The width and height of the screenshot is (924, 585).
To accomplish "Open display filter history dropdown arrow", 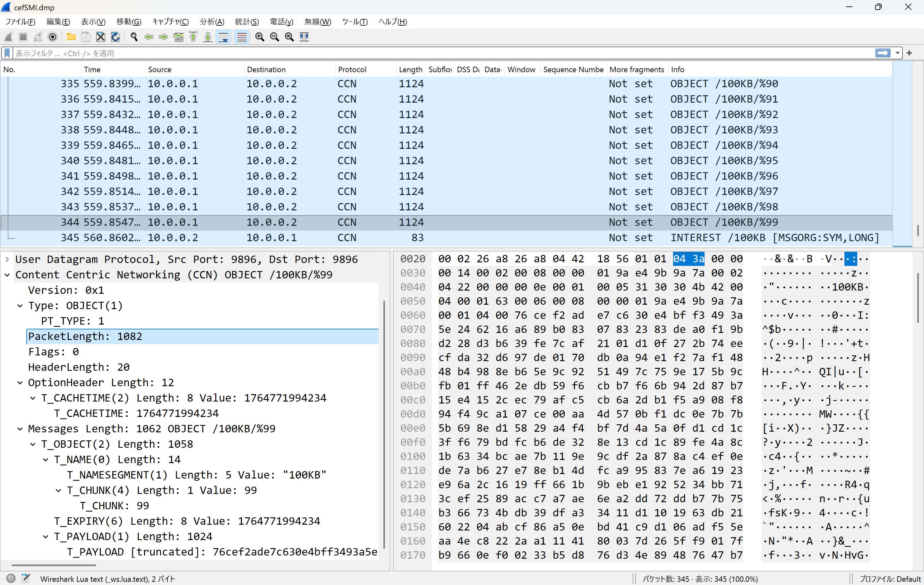I will coord(897,53).
